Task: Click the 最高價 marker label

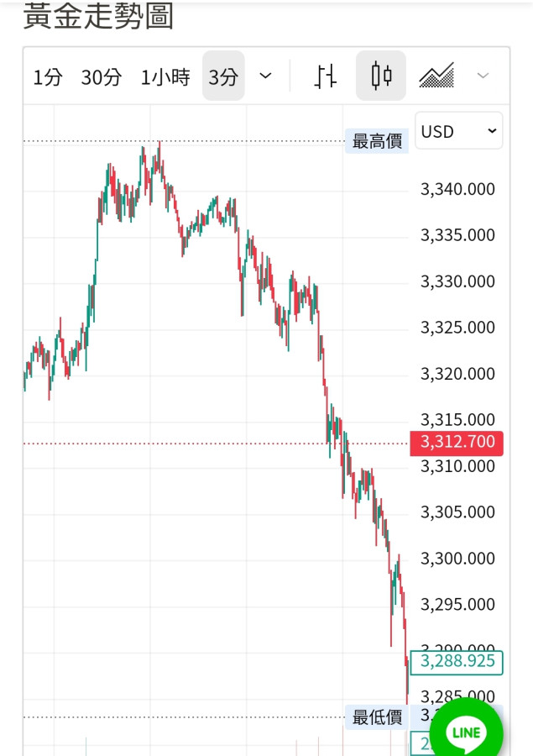Action: (377, 141)
